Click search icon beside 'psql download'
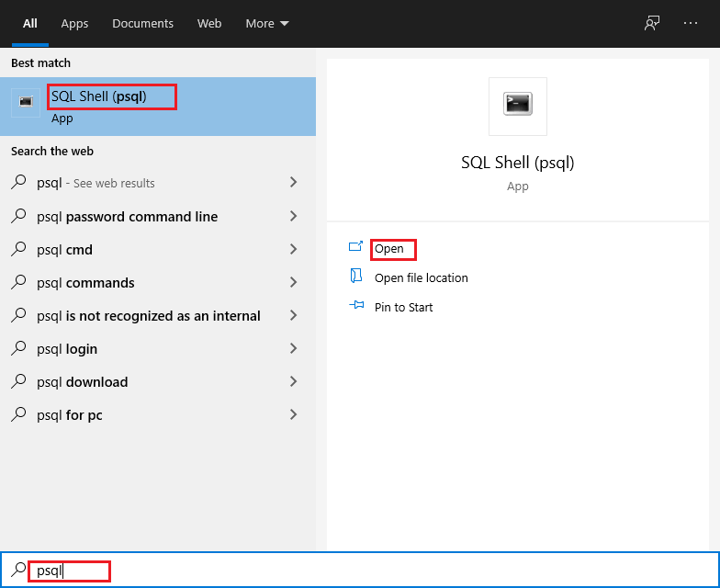This screenshot has width=720, height=588. [18, 380]
